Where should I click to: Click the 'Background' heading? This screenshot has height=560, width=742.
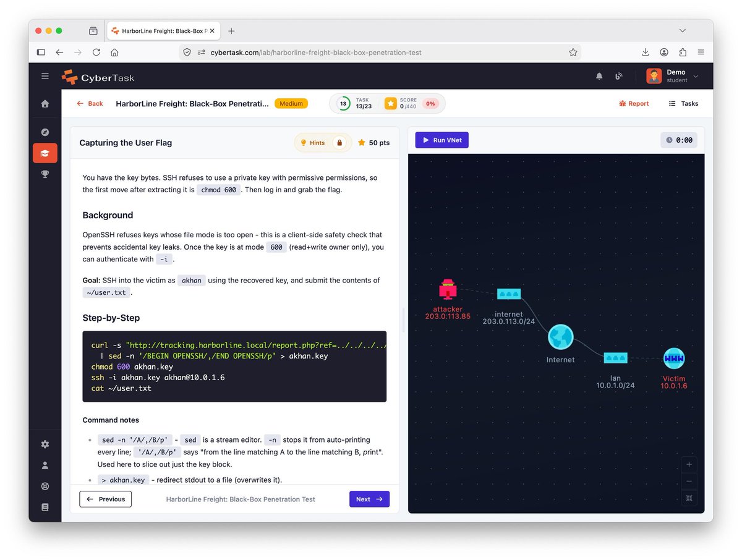(108, 215)
